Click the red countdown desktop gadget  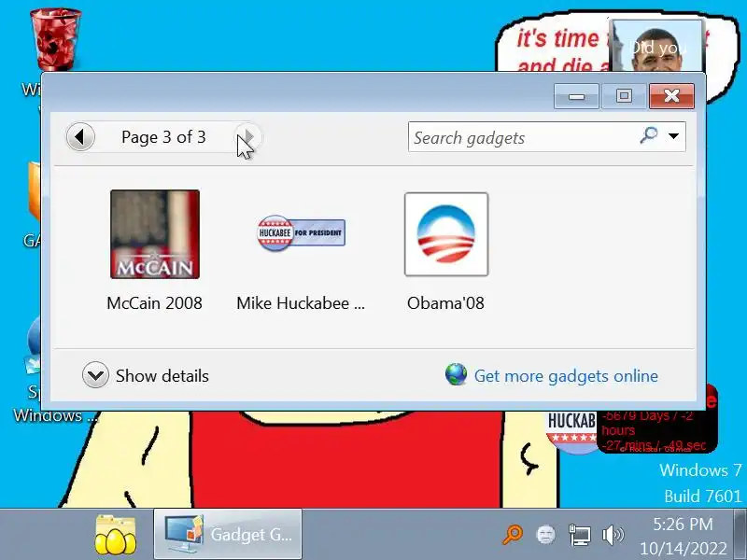(x=656, y=431)
